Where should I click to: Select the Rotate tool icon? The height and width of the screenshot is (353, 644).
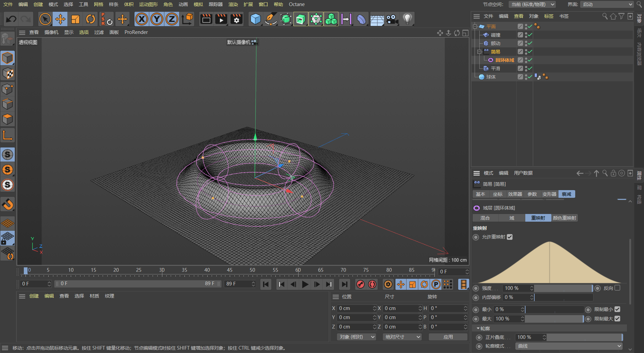91,19
